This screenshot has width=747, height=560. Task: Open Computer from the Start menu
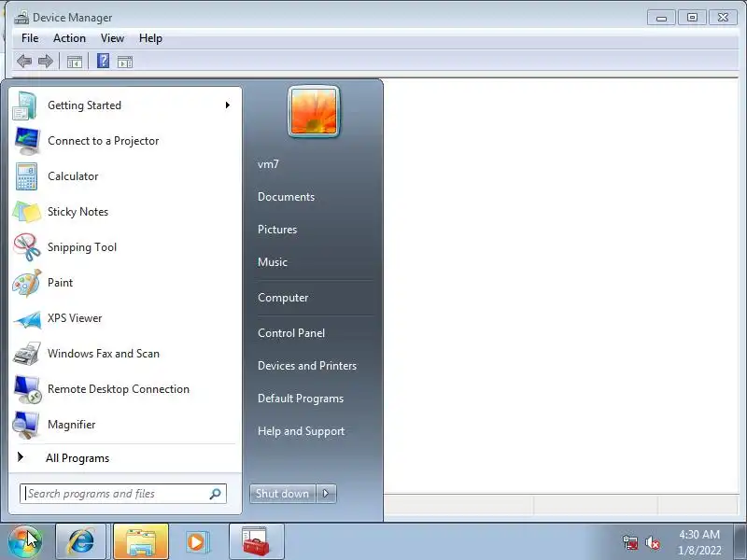click(x=283, y=298)
